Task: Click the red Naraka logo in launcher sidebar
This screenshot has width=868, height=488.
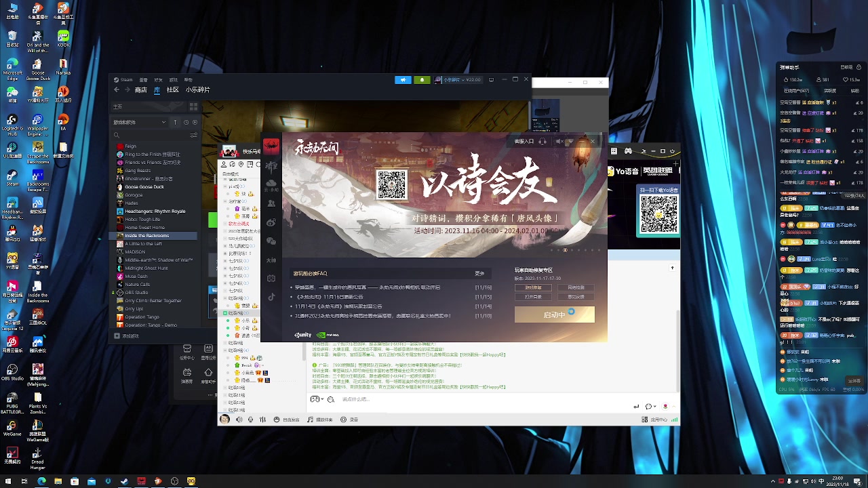Action: click(x=271, y=146)
